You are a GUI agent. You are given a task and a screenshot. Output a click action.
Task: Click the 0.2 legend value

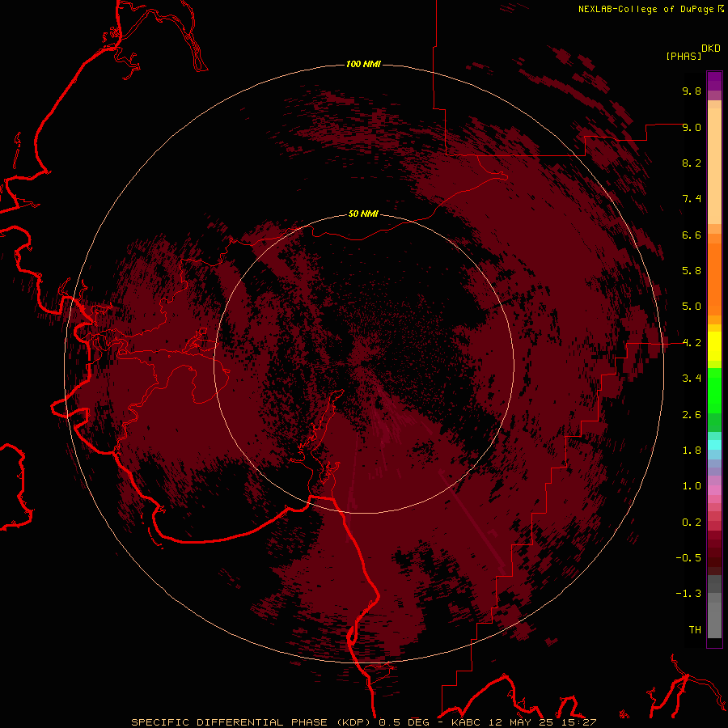pos(692,523)
